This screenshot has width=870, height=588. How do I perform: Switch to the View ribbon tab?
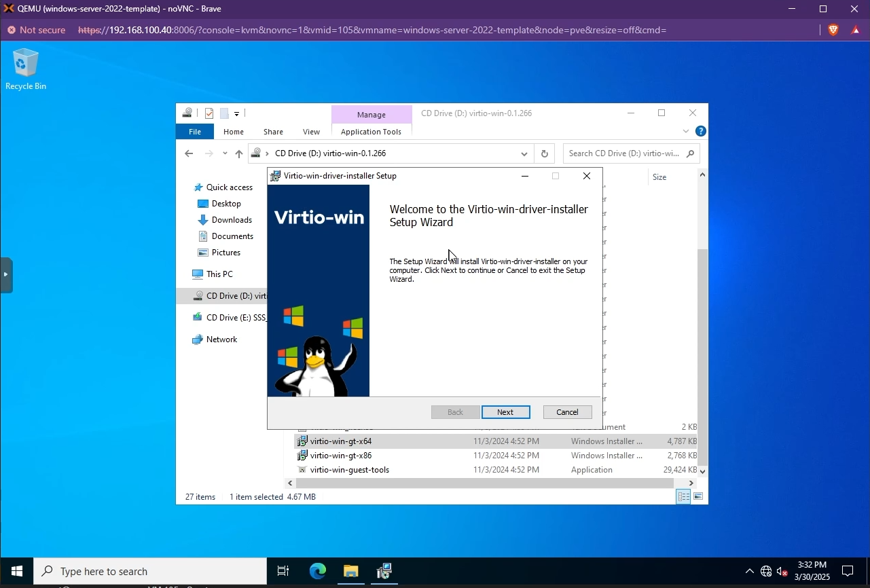(x=310, y=131)
